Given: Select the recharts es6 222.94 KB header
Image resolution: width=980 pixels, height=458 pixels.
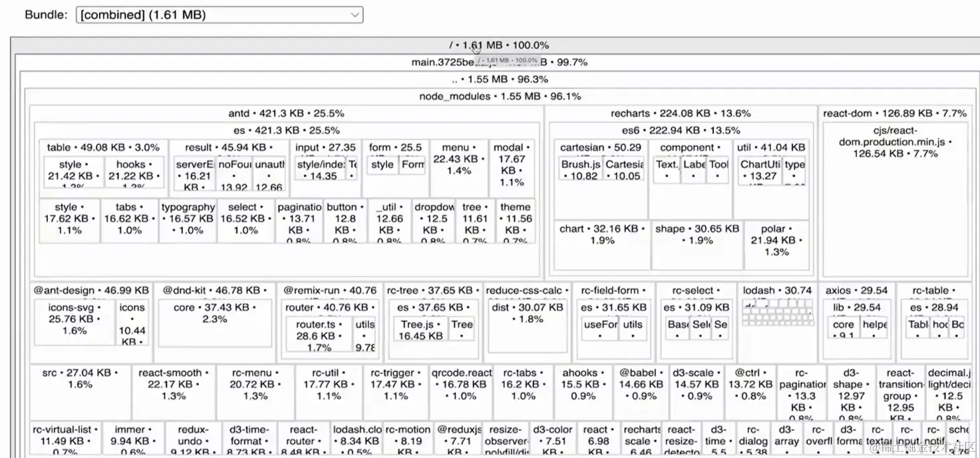Looking at the screenshot, I should pyautogui.click(x=681, y=130).
